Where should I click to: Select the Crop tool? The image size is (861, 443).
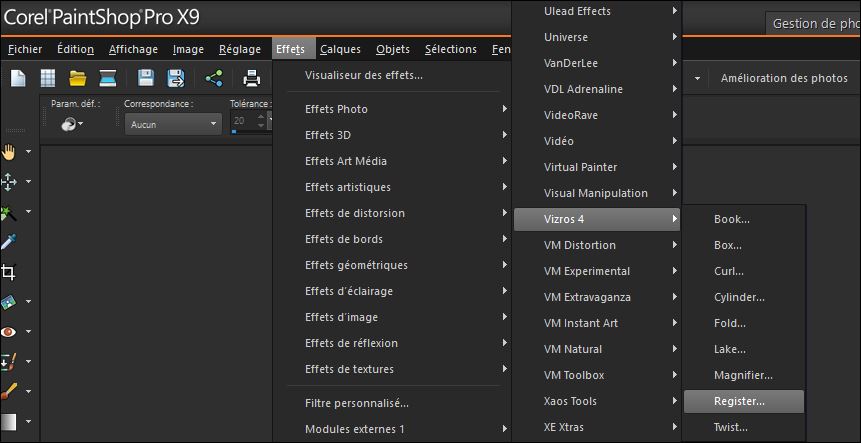(9, 272)
